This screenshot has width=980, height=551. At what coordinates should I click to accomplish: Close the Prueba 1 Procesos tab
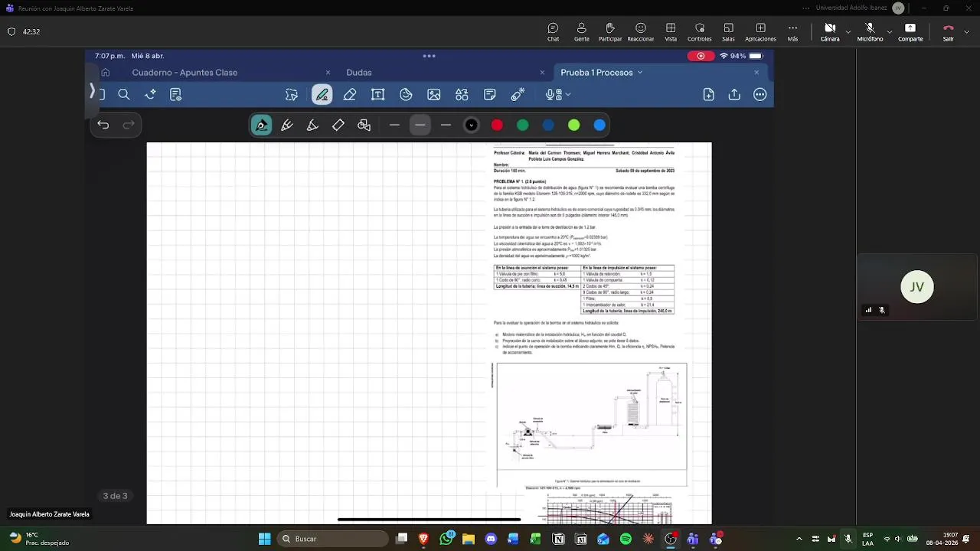pyautogui.click(x=756, y=73)
